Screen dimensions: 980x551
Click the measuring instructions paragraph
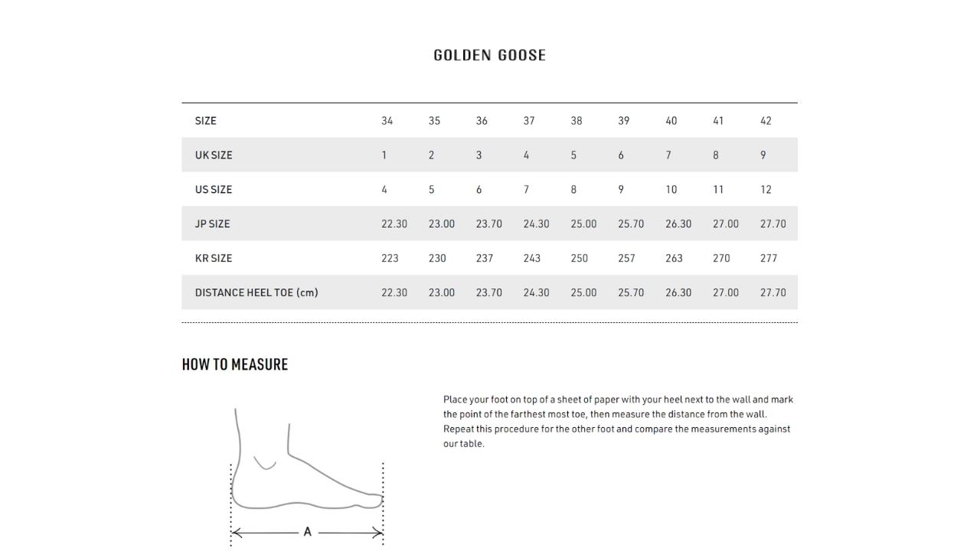(x=618, y=422)
